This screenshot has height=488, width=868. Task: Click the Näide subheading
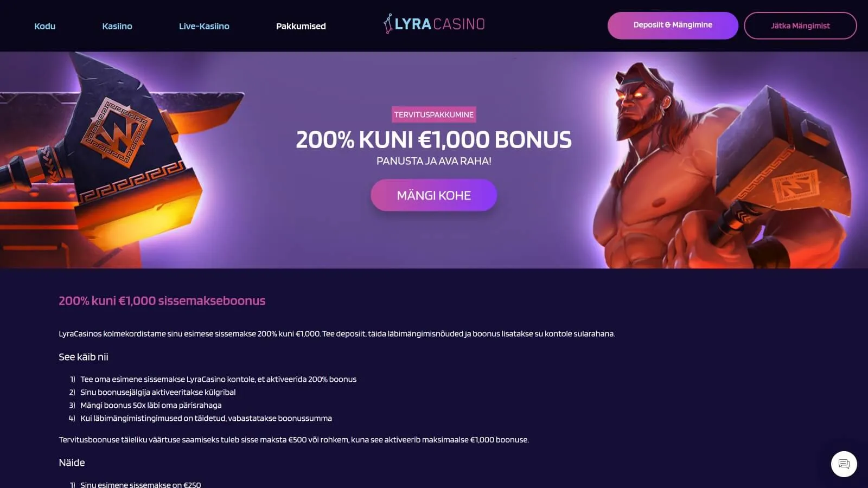click(x=72, y=463)
